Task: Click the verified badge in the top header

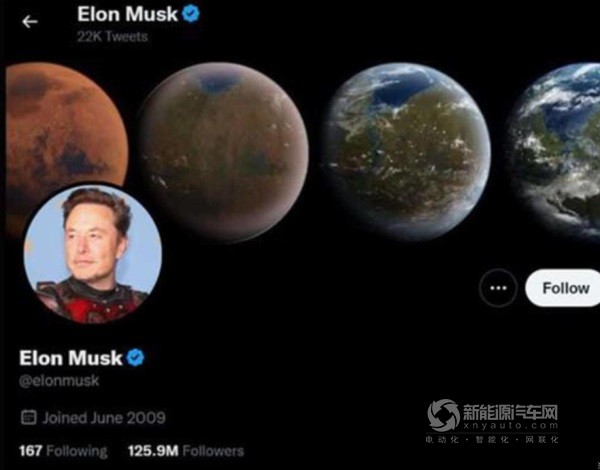Action: click(x=191, y=14)
